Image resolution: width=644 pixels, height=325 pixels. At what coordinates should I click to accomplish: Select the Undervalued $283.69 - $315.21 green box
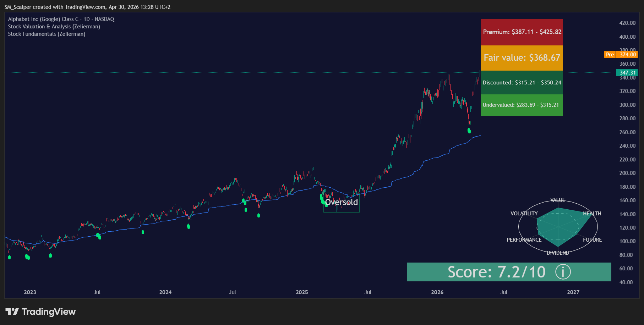click(x=522, y=105)
